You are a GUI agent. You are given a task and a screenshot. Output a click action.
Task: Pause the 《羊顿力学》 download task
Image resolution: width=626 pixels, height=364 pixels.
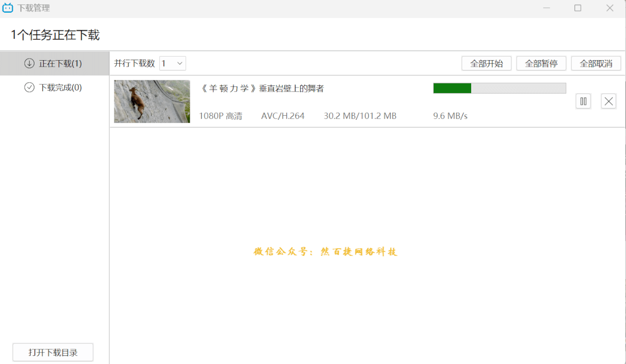pos(583,101)
